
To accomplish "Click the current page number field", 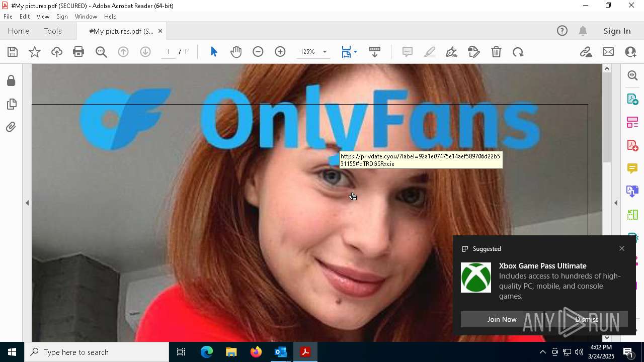I will tap(168, 52).
